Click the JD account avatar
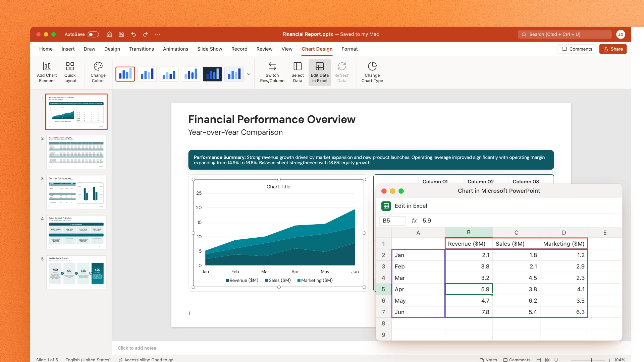The image size is (644, 362). click(621, 34)
